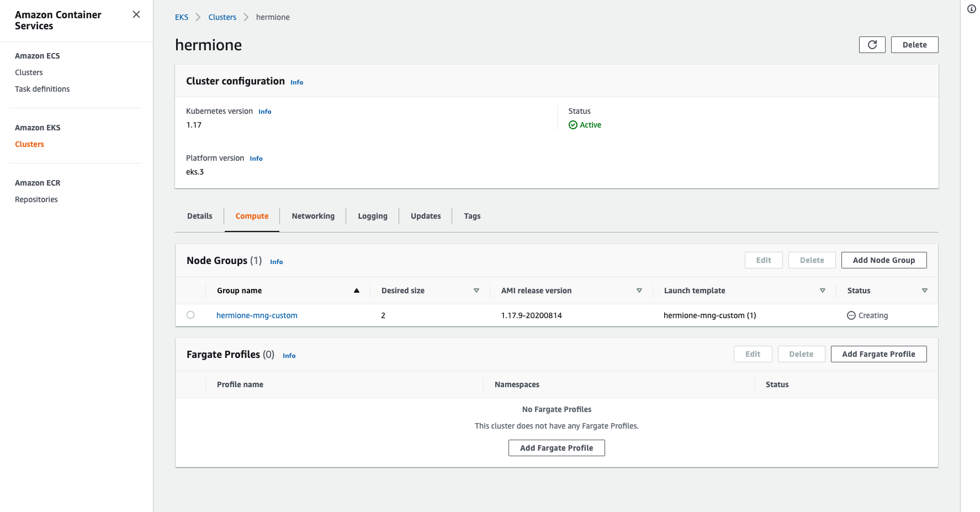The height and width of the screenshot is (512, 980).
Task: Open Info link beside Cluster configuration
Action: (x=297, y=82)
